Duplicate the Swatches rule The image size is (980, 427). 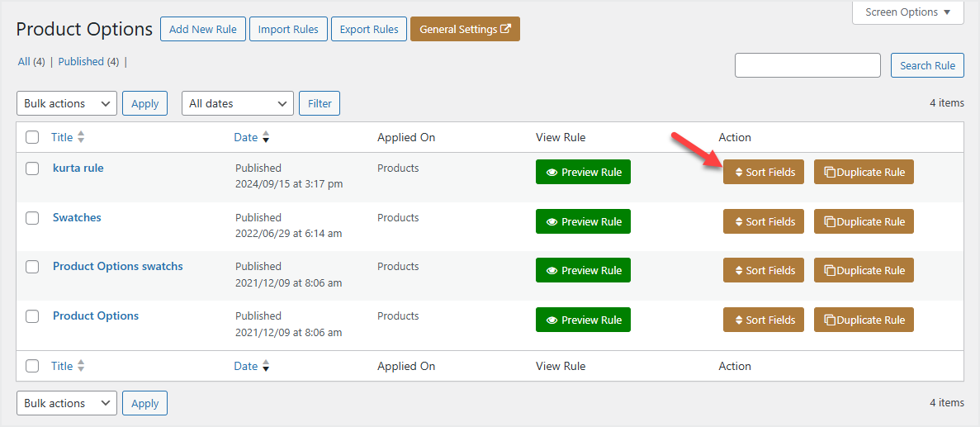pos(864,221)
